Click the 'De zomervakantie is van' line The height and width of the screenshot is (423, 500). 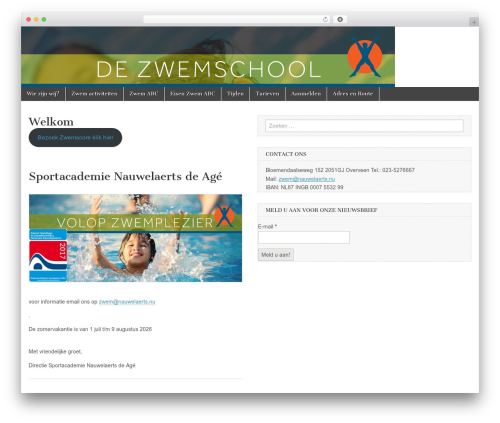pyautogui.click(x=90, y=329)
